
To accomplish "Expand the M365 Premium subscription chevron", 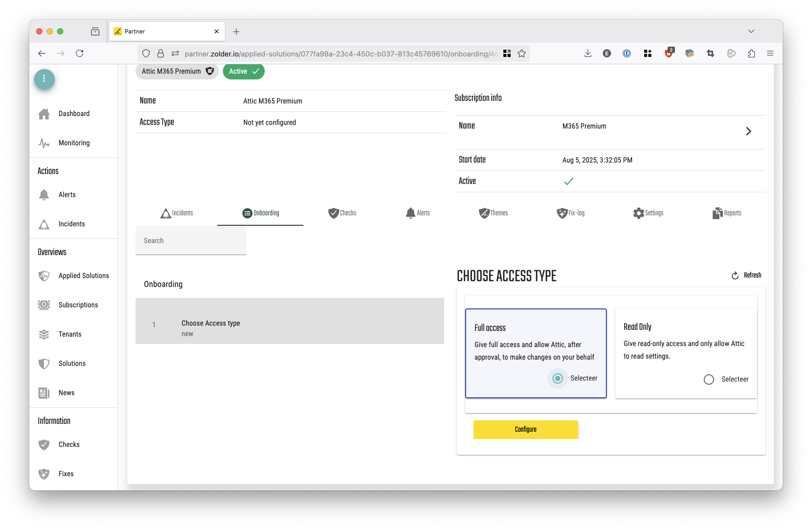I will point(748,131).
